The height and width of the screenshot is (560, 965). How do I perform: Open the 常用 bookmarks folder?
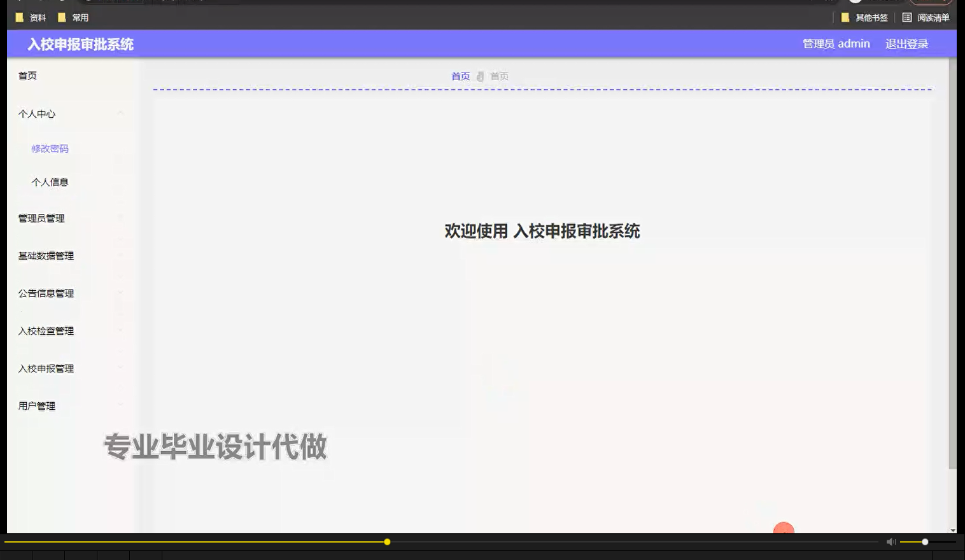coord(74,17)
